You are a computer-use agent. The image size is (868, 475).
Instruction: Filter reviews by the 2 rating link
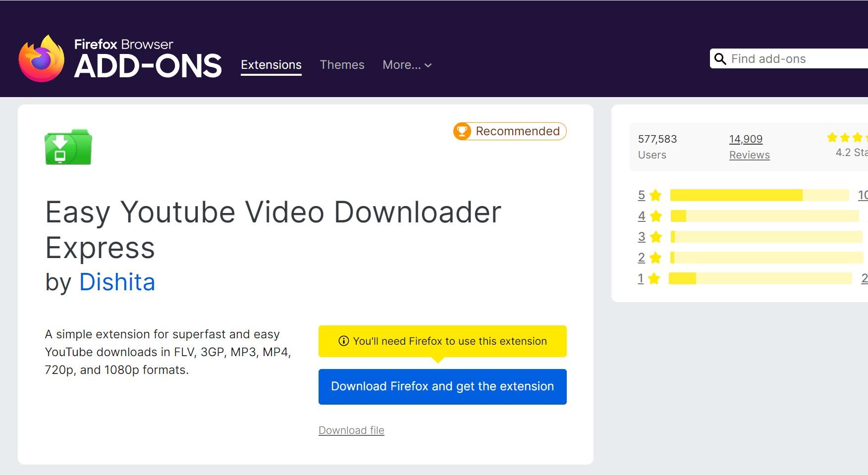pos(641,258)
